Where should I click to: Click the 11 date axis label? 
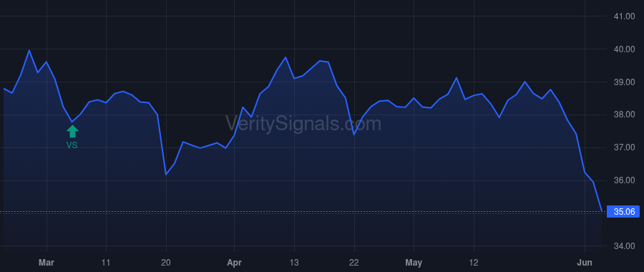pos(106,263)
